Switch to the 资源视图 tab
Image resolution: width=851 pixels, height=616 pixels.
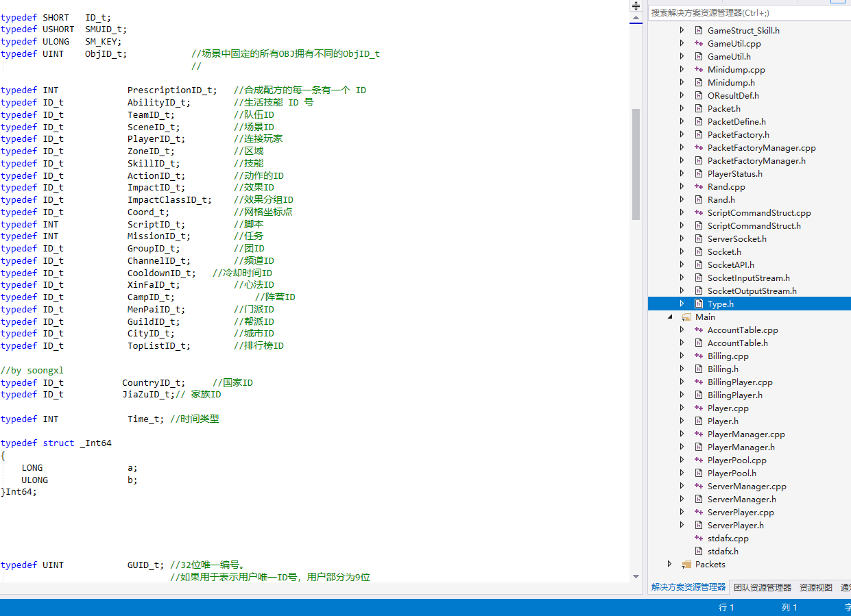(815, 587)
